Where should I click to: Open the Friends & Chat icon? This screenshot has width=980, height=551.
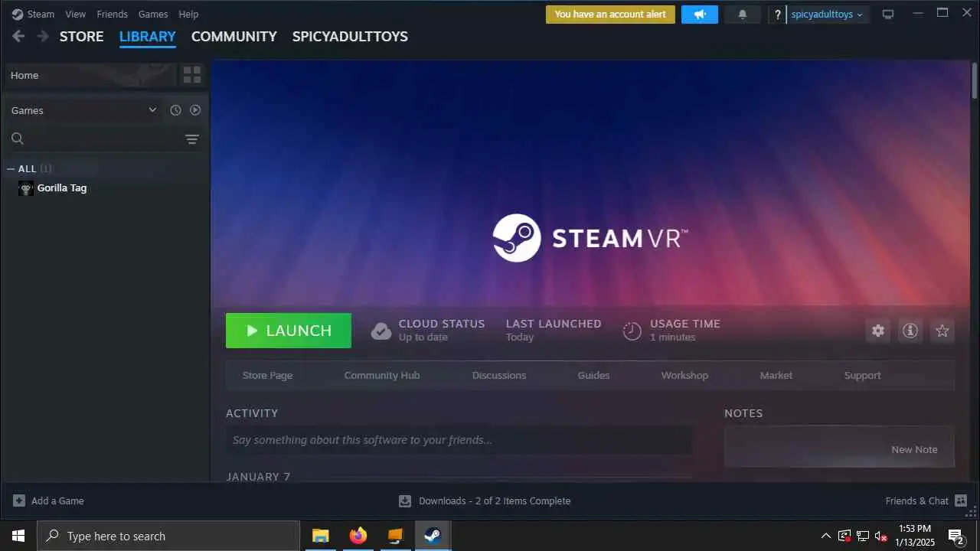(x=962, y=501)
